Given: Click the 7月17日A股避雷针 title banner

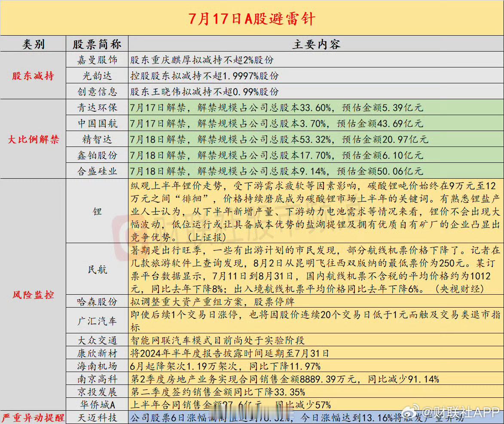Looking at the screenshot, I should point(252,18).
